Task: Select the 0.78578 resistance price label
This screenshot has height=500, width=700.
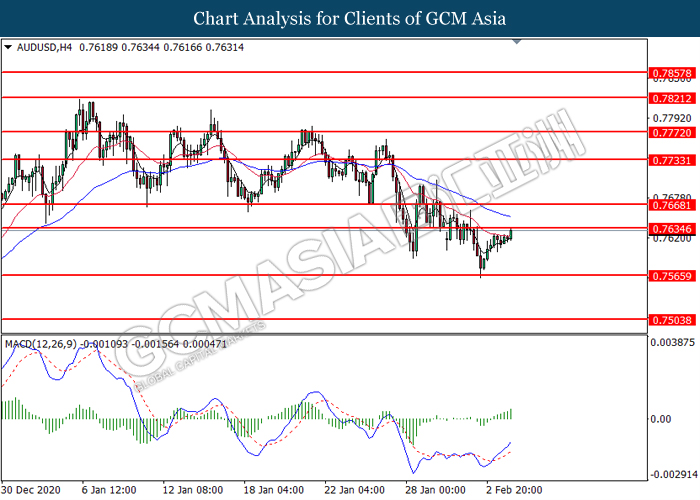Action: 672,73
